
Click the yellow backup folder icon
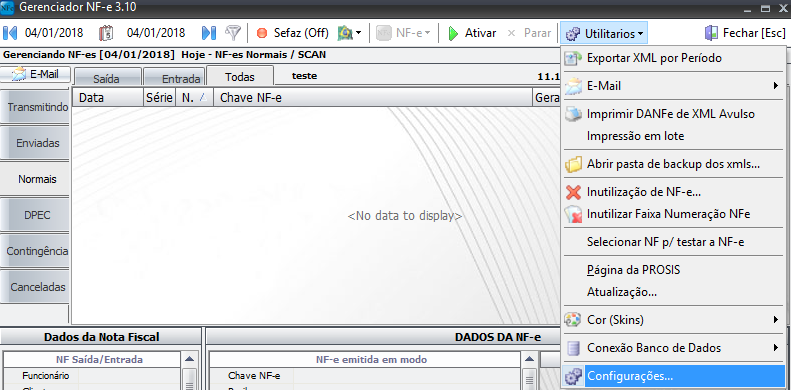573,164
